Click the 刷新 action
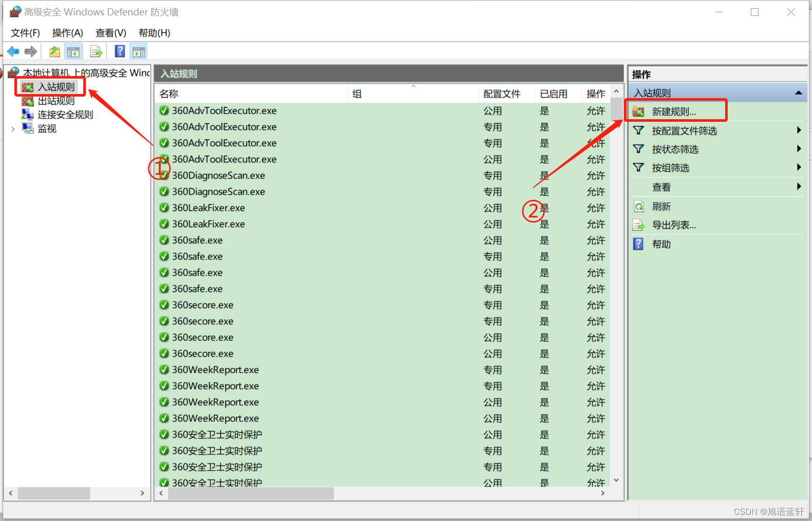 tap(661, 207)
